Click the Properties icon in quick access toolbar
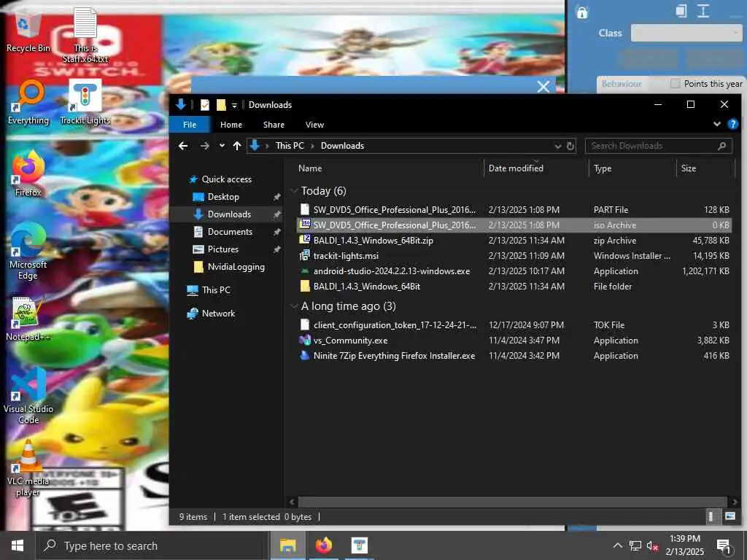 [205, 105]
